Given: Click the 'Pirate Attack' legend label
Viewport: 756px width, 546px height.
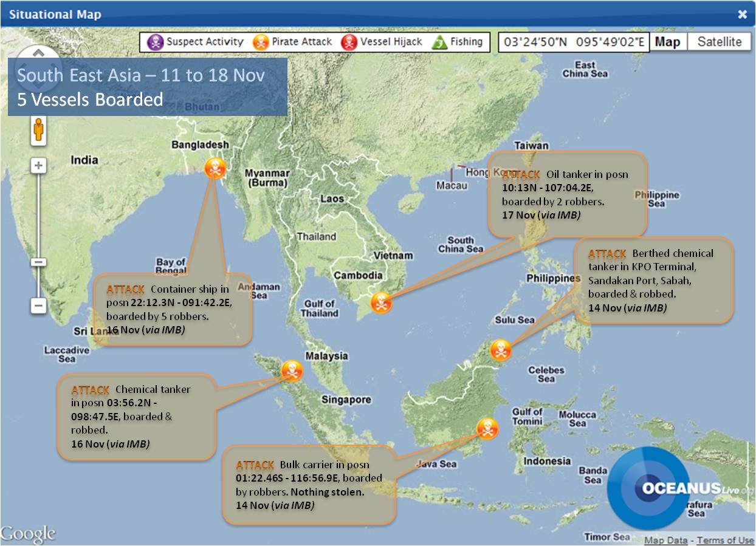Looking at the screenshot, I should (x=301, y=42).
